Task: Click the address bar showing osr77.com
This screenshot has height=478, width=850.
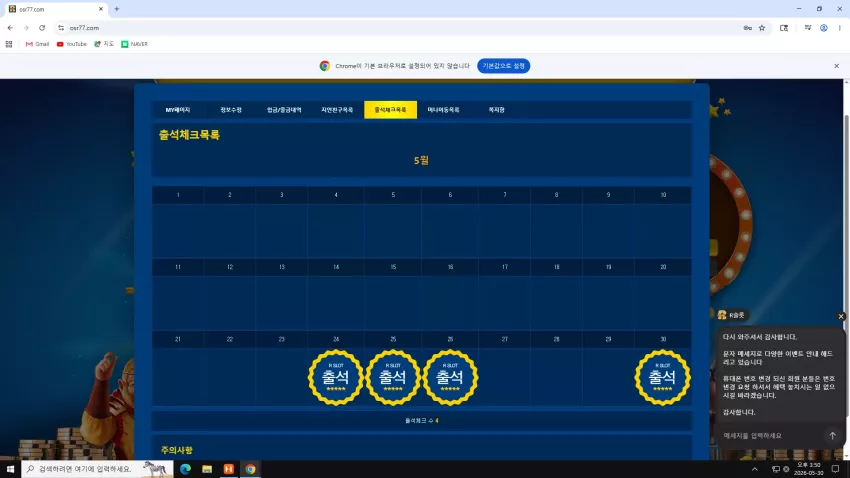Action: [x=401, y=28]
